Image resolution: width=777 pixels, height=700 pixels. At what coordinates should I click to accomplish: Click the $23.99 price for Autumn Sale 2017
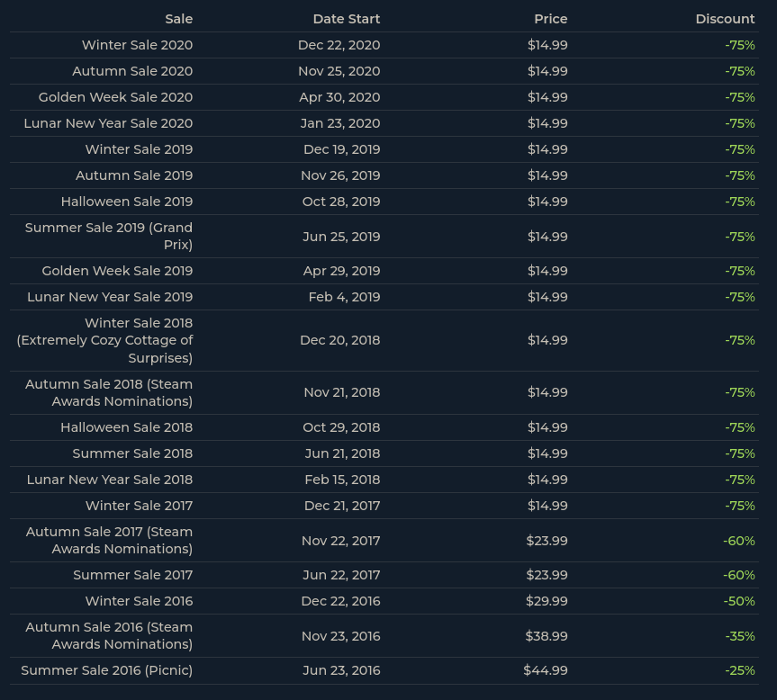(x=547, y=541)
